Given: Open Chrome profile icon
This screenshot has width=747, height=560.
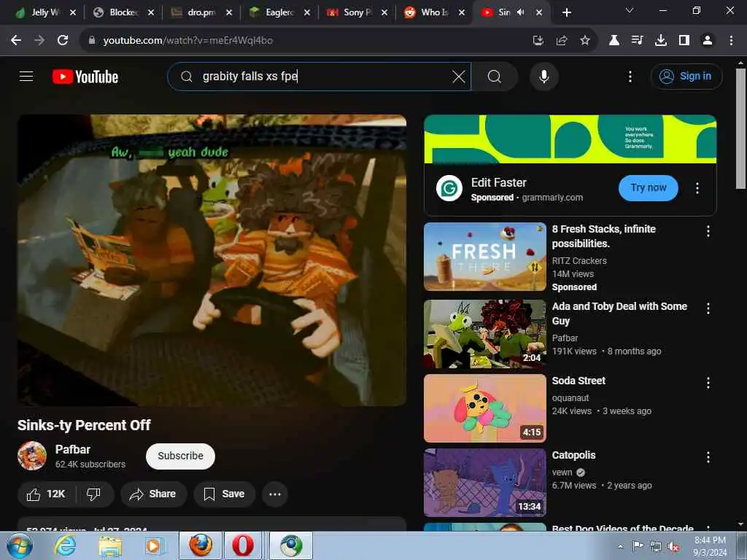Looking at the screenshot, I should point(708,41).
